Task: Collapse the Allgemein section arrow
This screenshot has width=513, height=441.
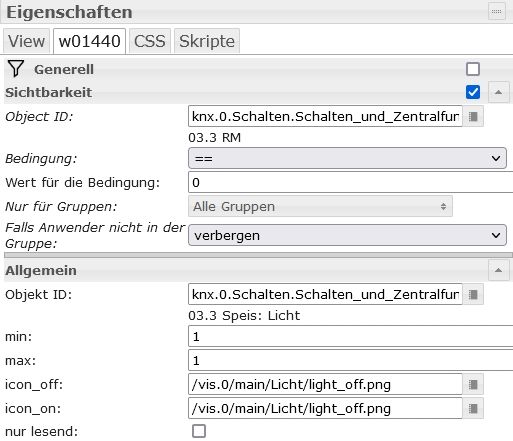Action: click(498, 270)
